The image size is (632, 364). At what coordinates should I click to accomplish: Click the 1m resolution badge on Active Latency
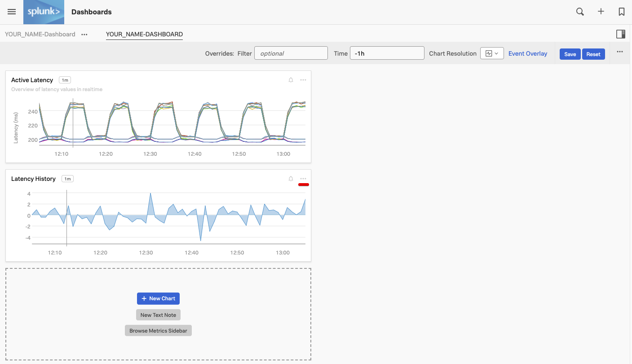coord(65,80)
